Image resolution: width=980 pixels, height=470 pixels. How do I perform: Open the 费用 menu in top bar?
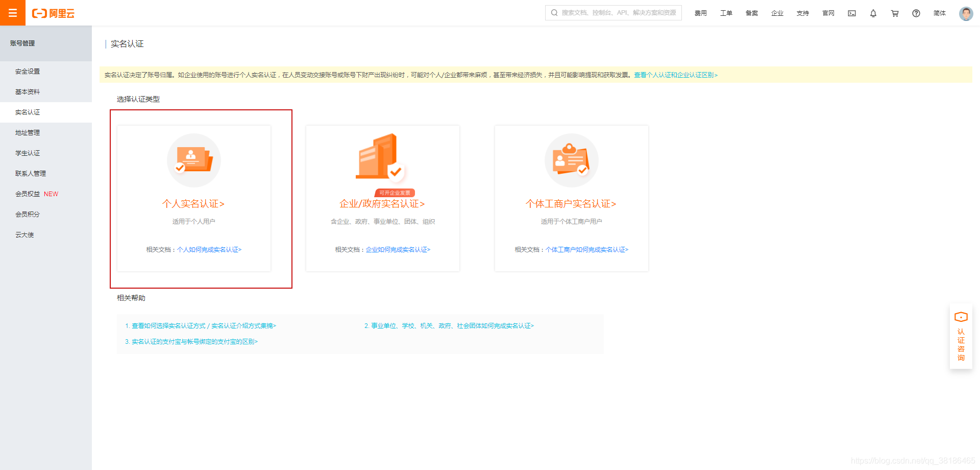700,13
